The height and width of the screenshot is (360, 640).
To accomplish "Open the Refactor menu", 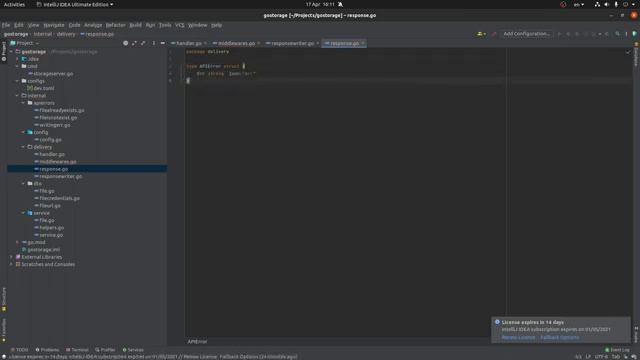I will click(x=116, y=25).
